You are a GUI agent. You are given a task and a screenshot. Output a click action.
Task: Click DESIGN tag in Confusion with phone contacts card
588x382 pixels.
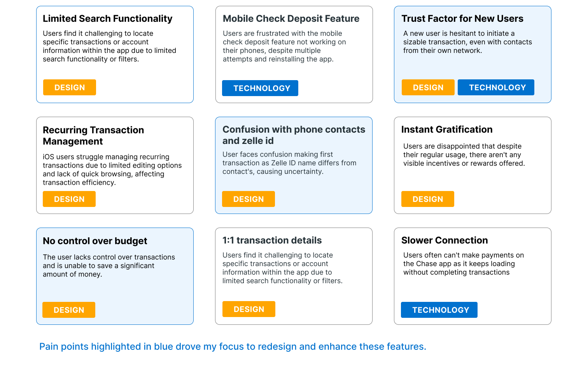click(x=248, y=199)
